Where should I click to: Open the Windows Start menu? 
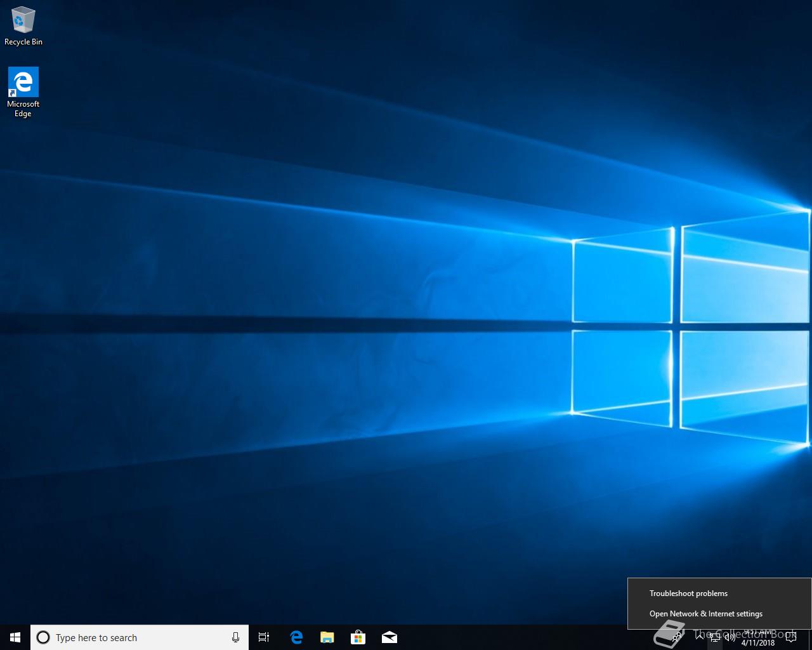[15, 637]
